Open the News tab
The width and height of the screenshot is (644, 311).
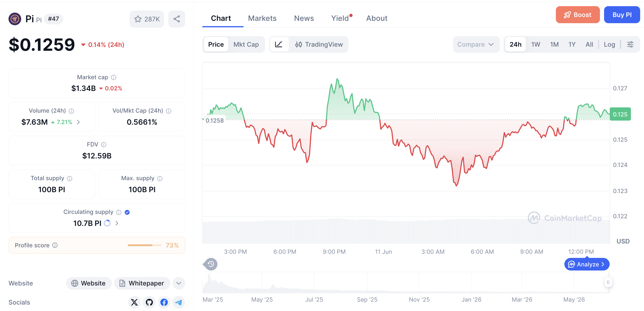304,18
